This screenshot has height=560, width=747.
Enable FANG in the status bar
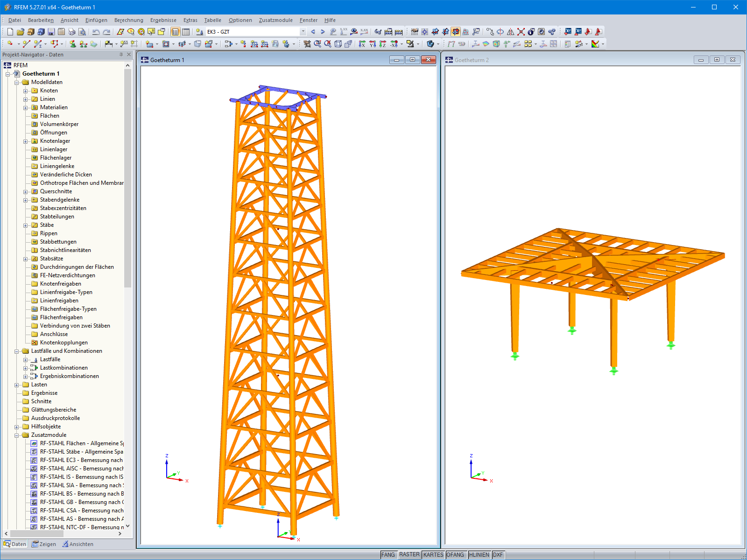point(388,555)
